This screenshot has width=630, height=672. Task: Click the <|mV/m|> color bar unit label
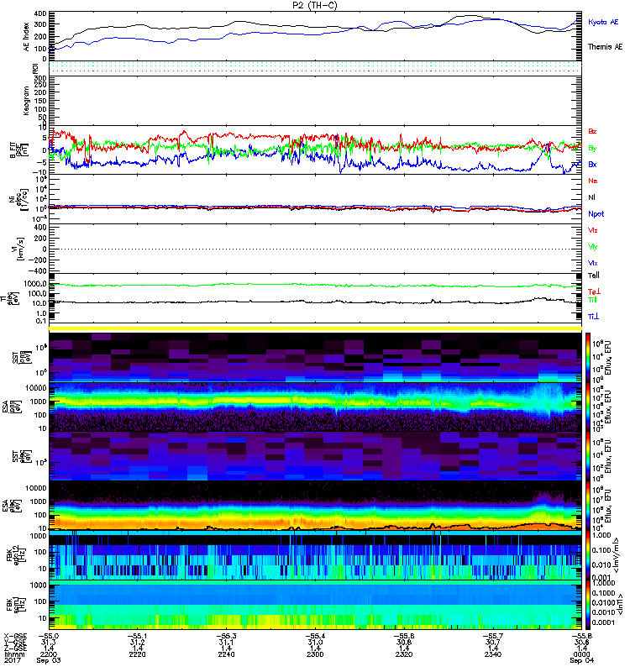point(617,555)
